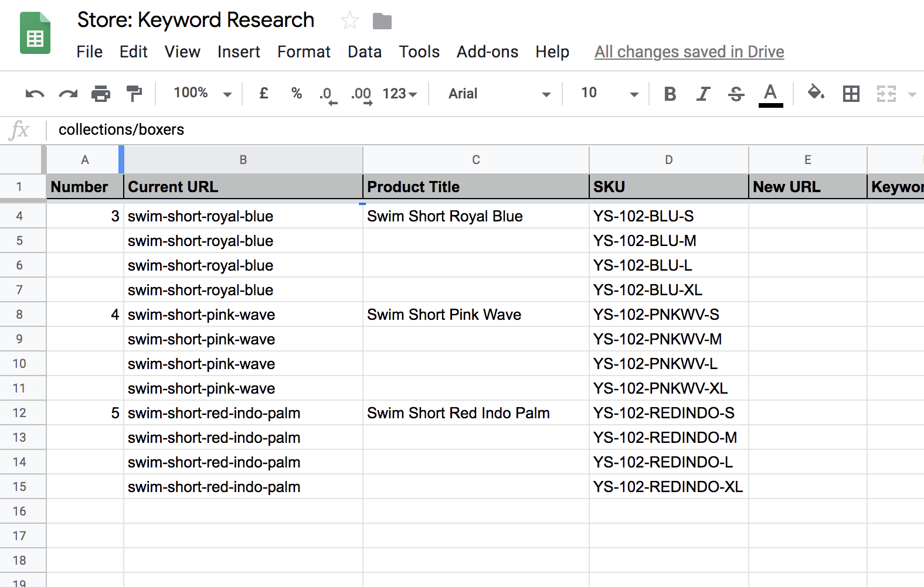
Task: Click the undo arrow icon
Action: pos(35,94)
